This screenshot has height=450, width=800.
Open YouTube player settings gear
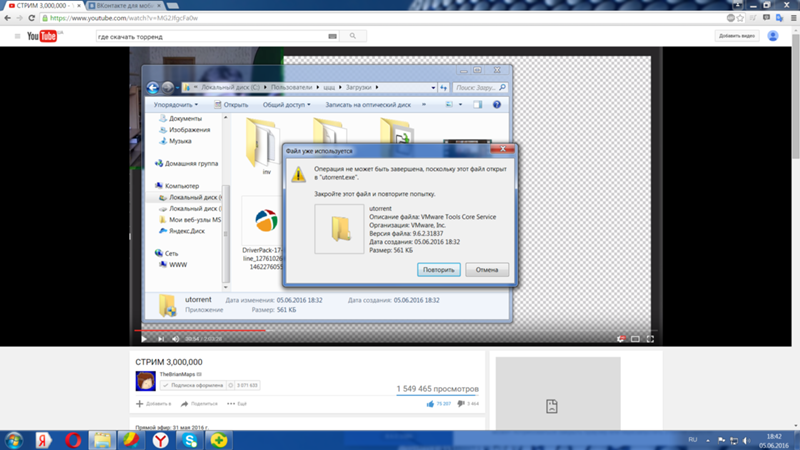tap(620, 339)
